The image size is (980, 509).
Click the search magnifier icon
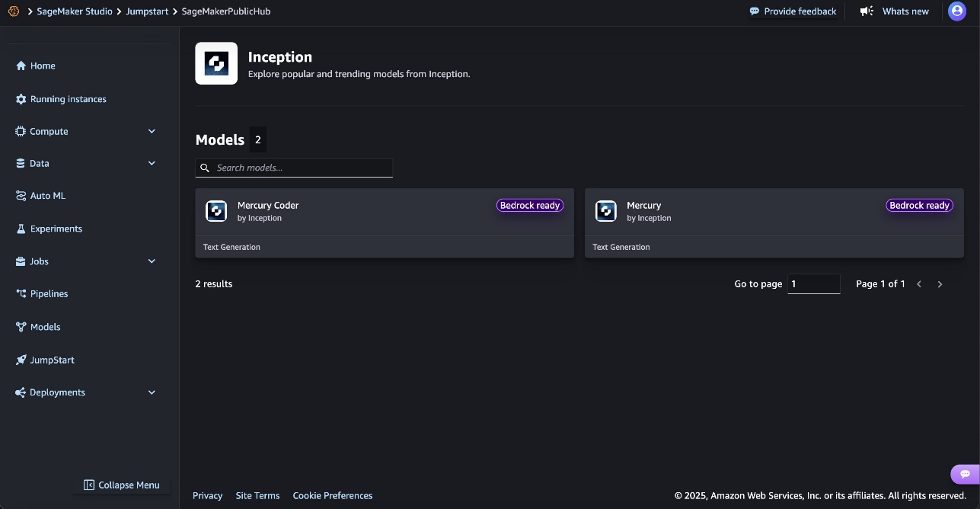coord(205,168)
